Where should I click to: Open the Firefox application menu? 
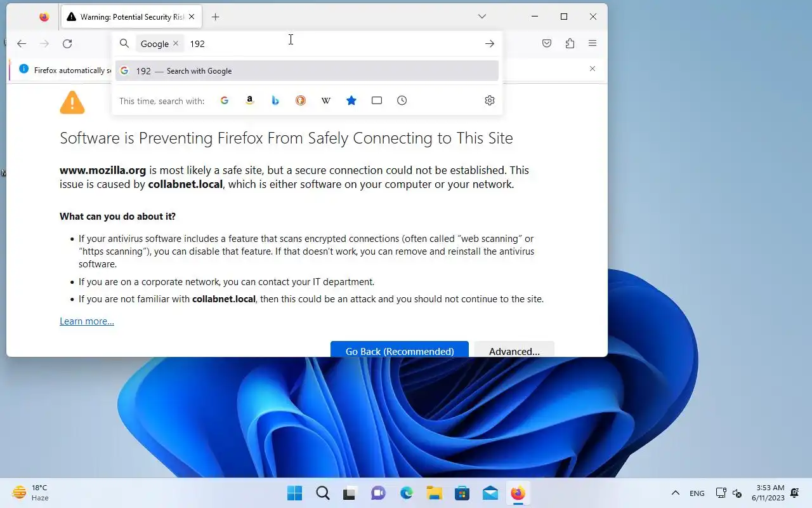[593, 44]
